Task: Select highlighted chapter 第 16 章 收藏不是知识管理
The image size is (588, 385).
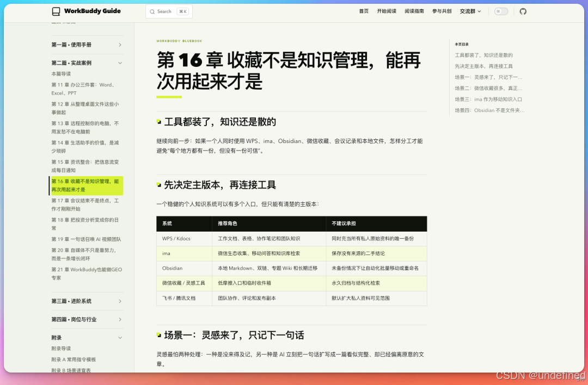Action: [86, 185]
